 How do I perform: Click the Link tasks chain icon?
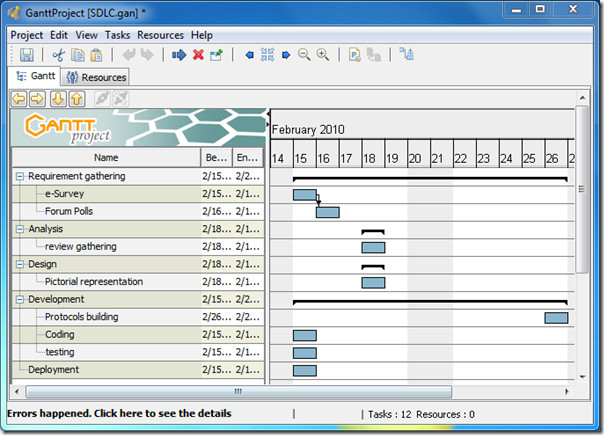coord(102,99)
